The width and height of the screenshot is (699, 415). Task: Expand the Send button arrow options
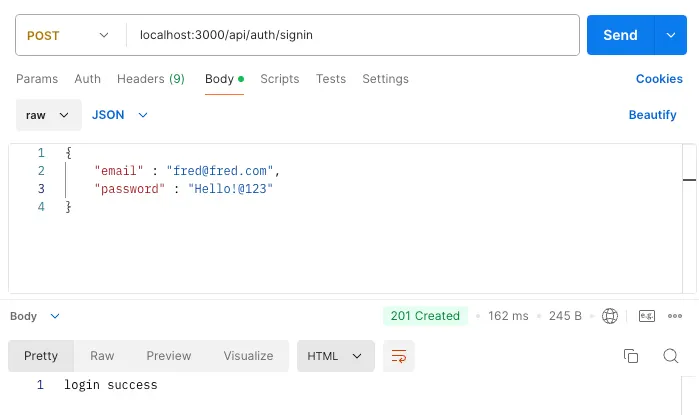670,35
